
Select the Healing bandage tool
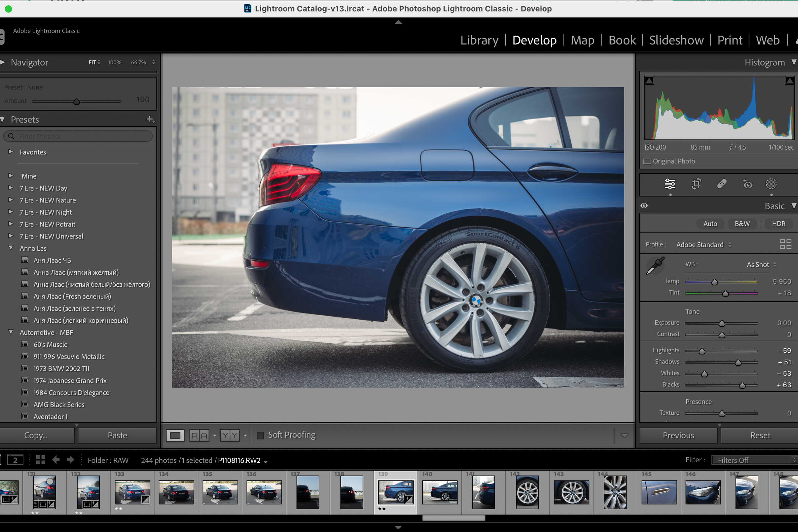722,184
